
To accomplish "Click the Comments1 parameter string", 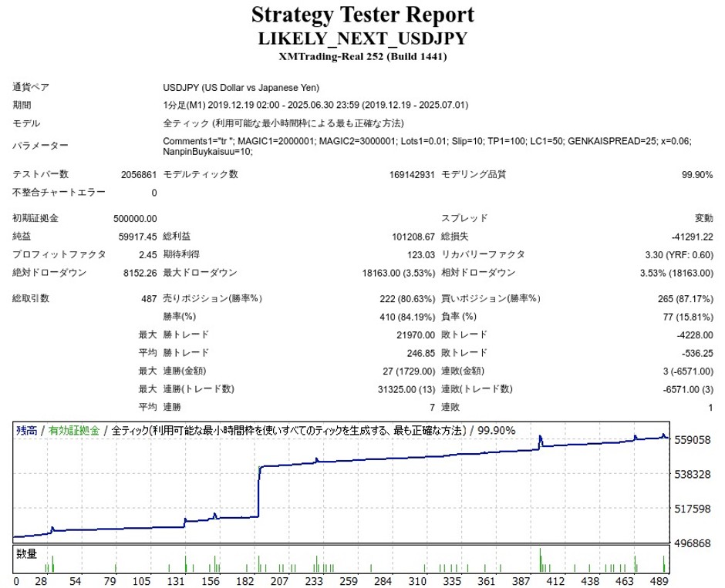I will click(427, 141).
